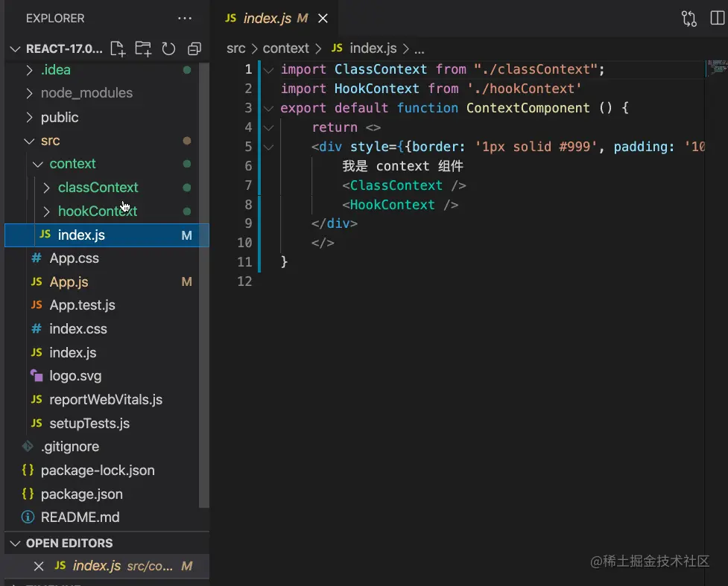
Task: Click index.js src/co... entry in Open Editors
Action: point(107,566)
